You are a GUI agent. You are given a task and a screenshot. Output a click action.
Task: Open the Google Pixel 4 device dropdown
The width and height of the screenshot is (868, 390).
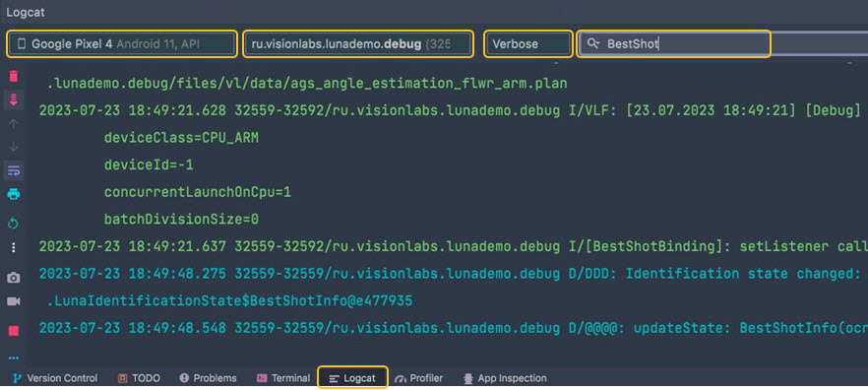pyautogui.click(x=122, y=43)
